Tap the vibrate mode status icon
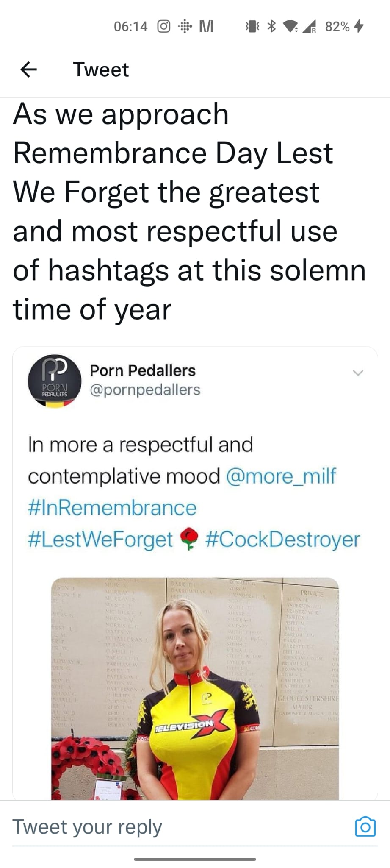 click(x=252, y=27)
